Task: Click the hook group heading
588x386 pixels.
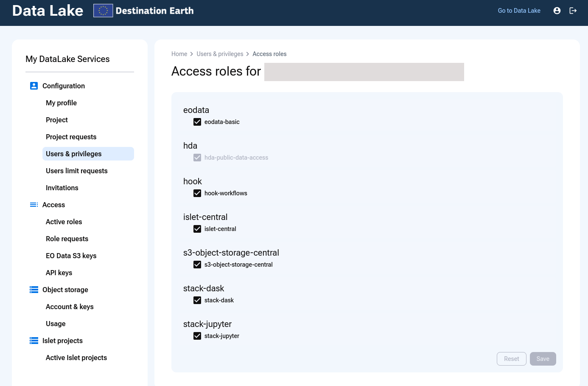Action: [x=192, y=181]
